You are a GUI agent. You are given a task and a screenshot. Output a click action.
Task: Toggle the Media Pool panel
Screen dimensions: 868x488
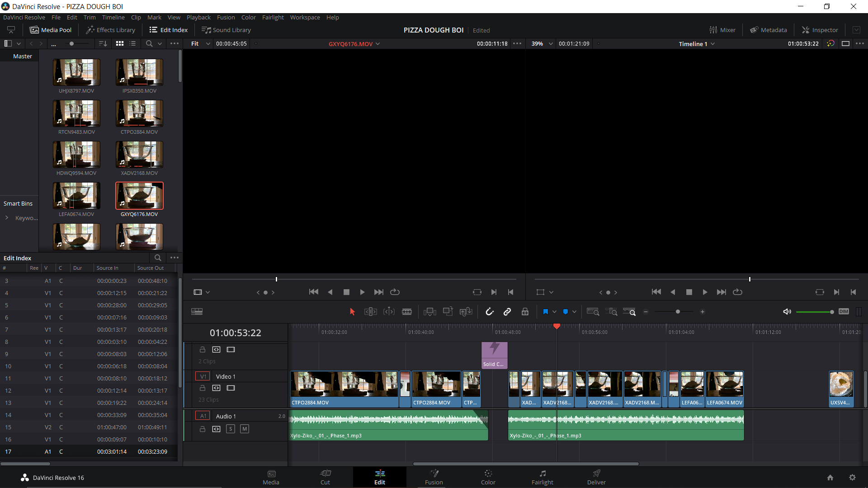click(51, 30)
